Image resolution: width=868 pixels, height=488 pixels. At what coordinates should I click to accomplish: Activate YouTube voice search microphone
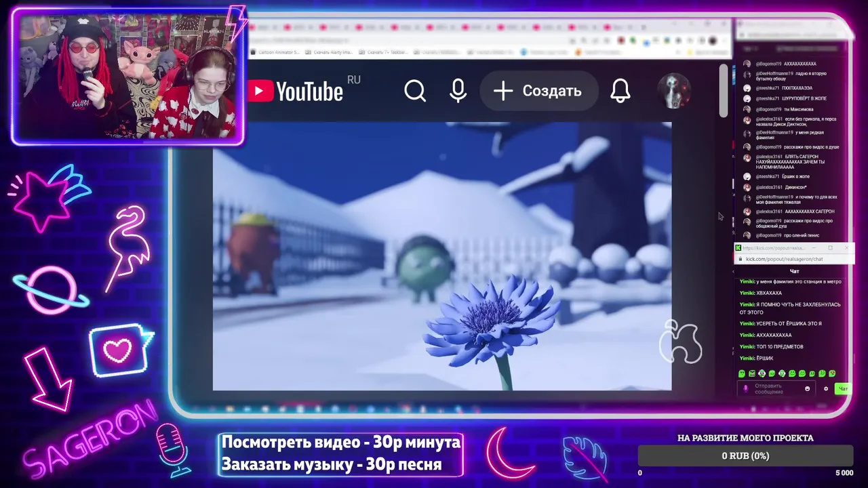click(x=458, y=91)
